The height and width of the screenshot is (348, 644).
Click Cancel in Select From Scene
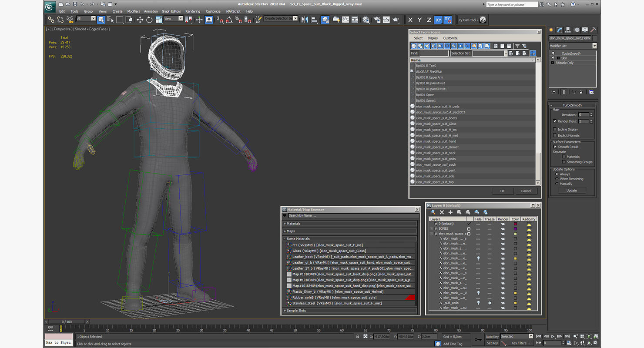pos(526,191)
